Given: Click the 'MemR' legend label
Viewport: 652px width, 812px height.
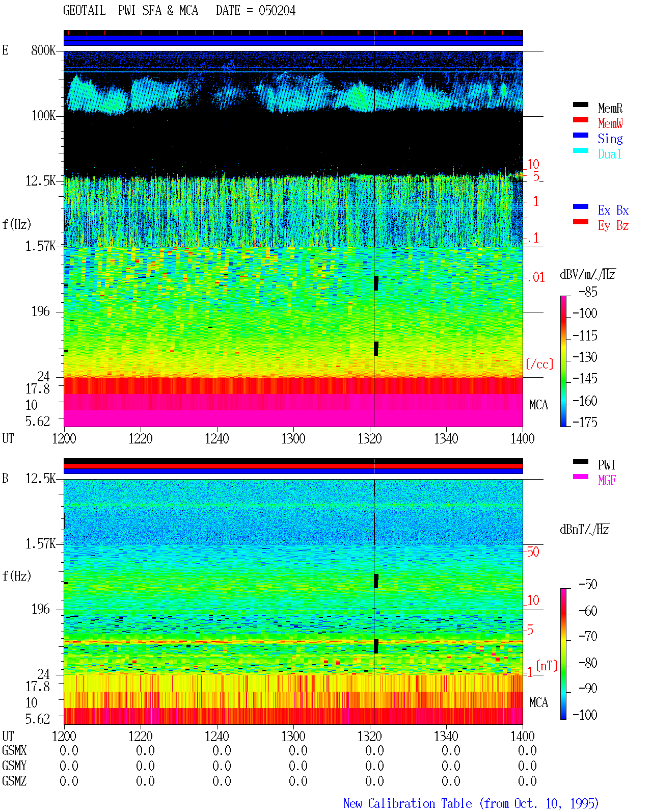Looking at the screenshot, I should pyautogui.click(x=610, y=108).
